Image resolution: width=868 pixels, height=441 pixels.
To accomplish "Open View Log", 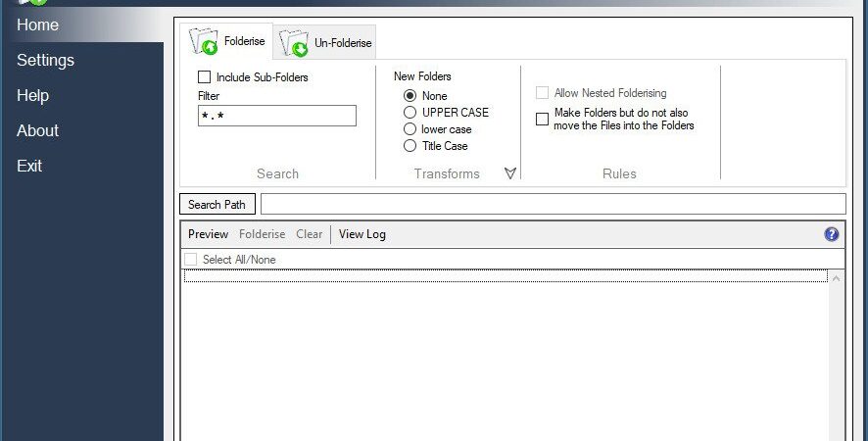I will point(362,234).
